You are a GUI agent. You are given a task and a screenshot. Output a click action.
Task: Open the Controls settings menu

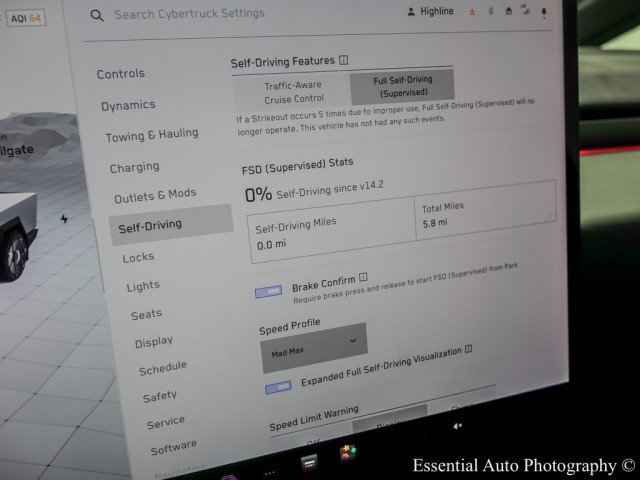pos(121,74)
